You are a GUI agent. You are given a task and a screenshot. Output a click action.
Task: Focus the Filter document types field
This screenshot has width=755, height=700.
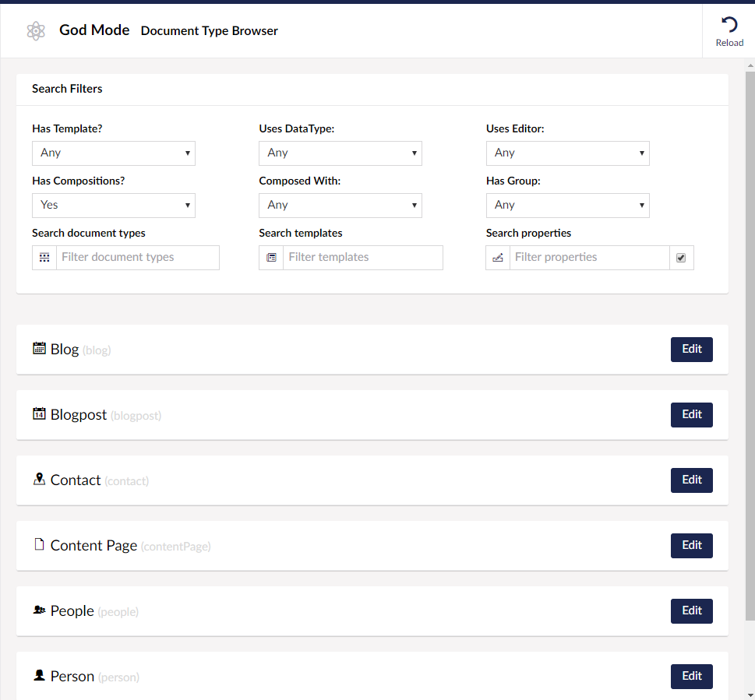click(x=137, y=258)
